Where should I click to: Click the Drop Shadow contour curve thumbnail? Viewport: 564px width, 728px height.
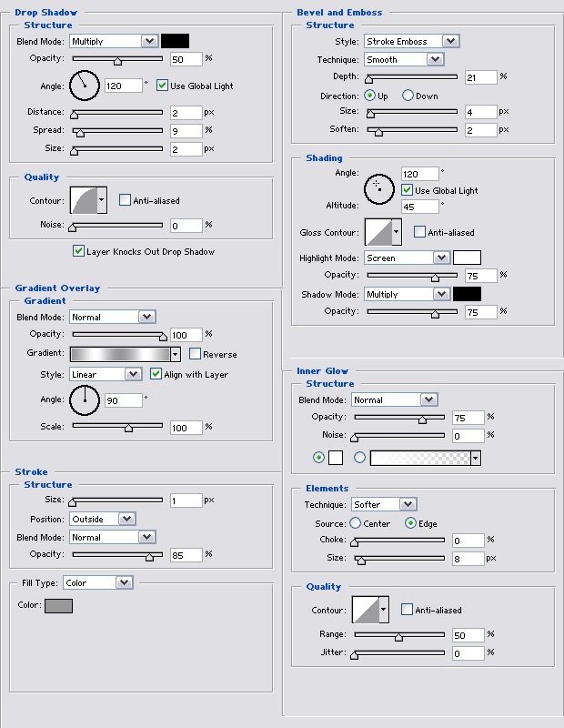coord(82,200)
